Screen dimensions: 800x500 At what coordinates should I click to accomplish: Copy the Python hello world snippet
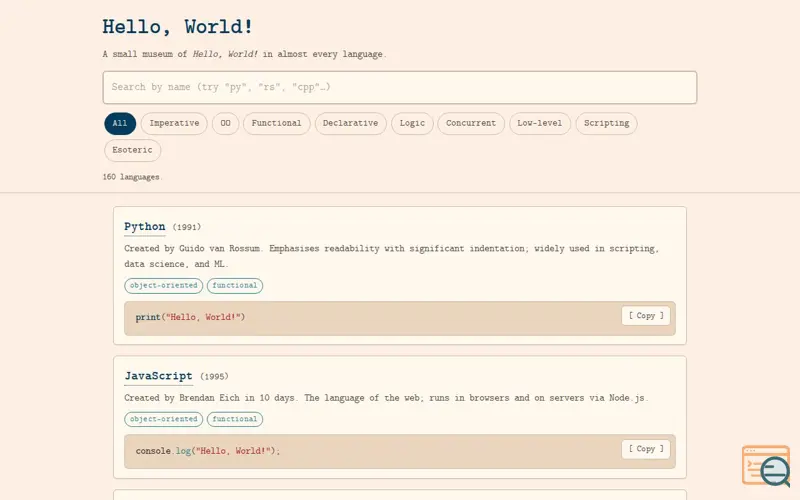click(x=646, y=316)
